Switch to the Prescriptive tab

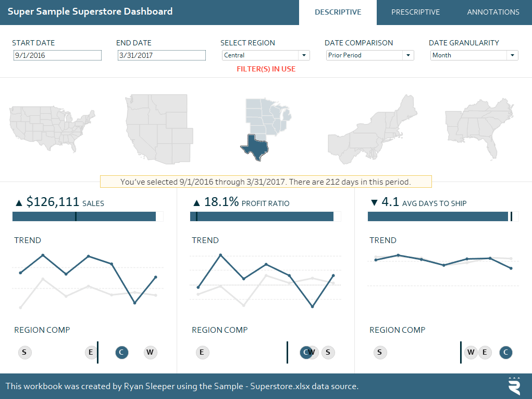[x=415, y=12]
